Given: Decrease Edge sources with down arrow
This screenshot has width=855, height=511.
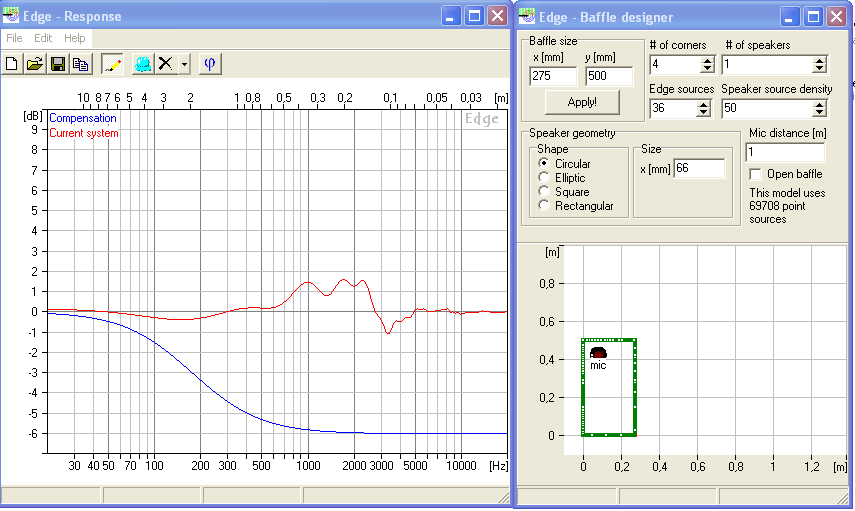Looking at the screenshot, I should pos(704,113).
